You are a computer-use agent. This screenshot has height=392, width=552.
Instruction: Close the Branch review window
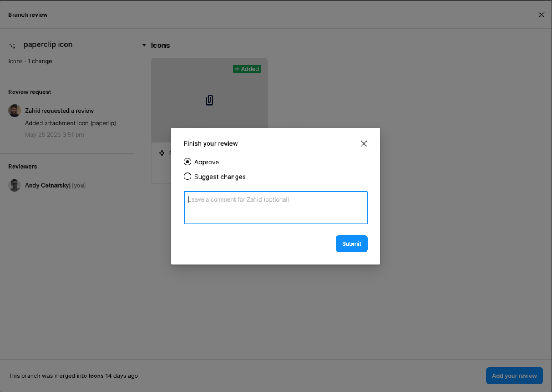541,14
